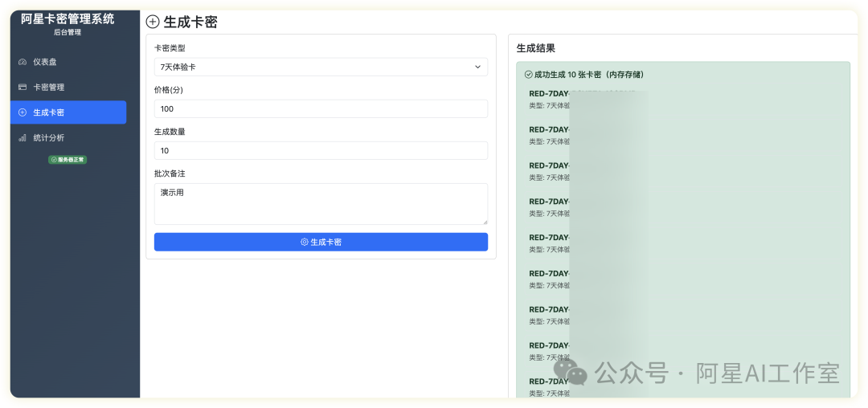Click the 价格(分) label
This screenshot has height=408, width=868.
(x=170, y=90)
